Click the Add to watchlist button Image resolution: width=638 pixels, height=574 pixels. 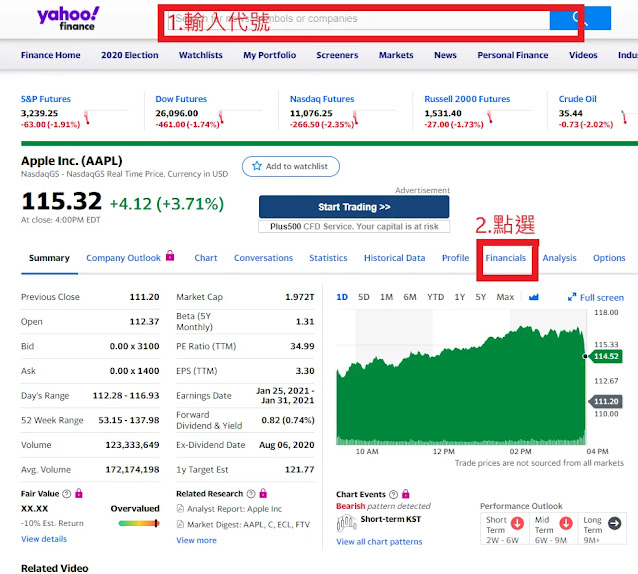point(291,166)
